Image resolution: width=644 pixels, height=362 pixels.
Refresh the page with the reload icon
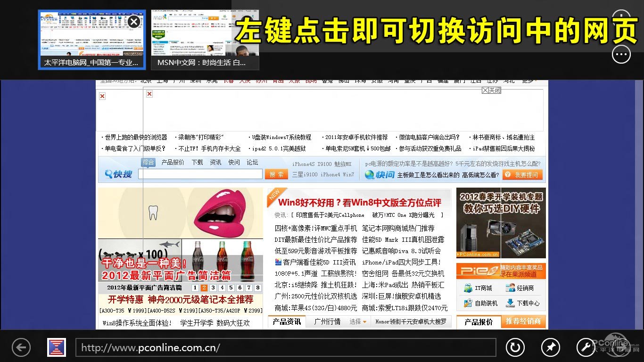click(x=515, y=348)
